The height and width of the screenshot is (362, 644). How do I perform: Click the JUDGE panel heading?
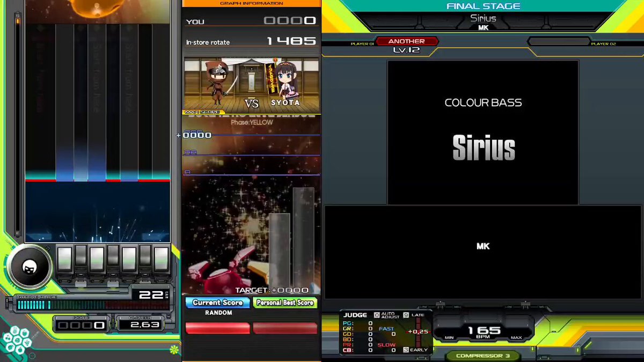point(355,315)
